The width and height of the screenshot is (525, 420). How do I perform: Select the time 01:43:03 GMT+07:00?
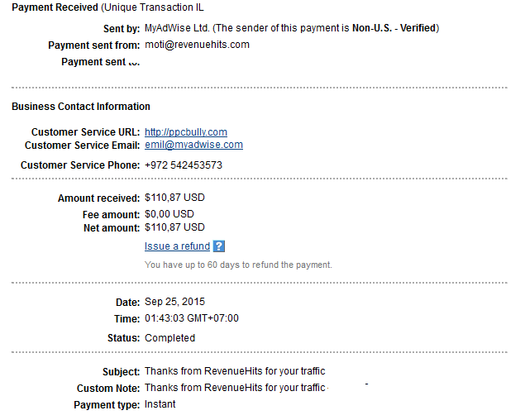coord(192,318)
